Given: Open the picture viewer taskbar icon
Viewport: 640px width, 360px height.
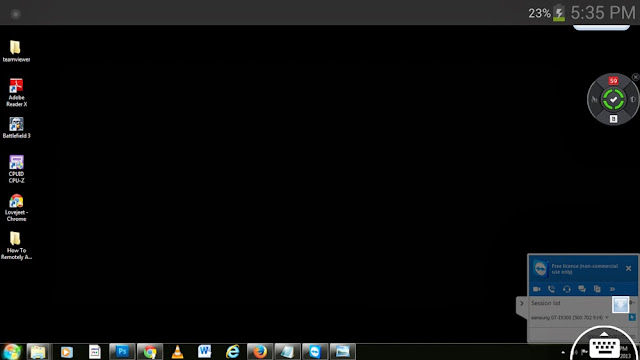Looking at the screenshot, I should click(342, 351).
